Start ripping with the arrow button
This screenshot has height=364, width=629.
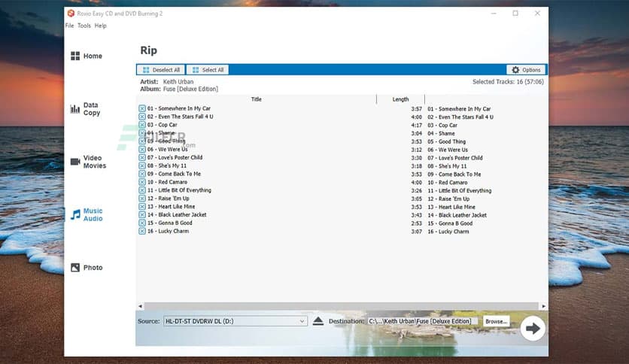pyautogui.click(x=533, y=329)
